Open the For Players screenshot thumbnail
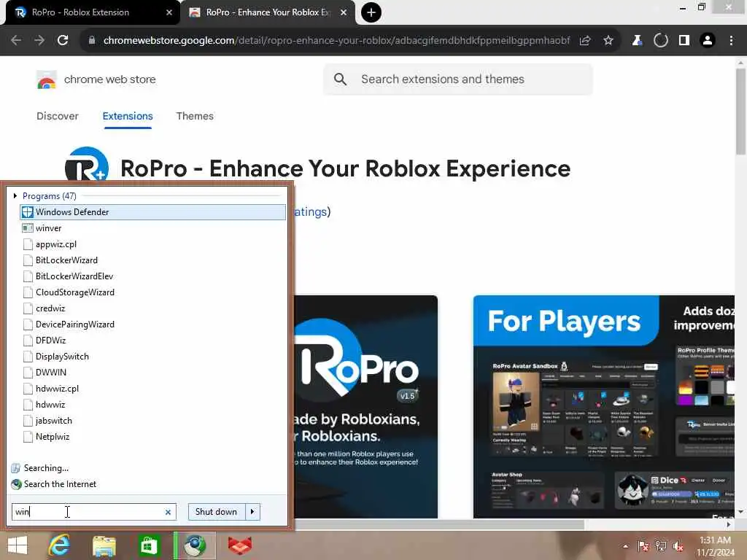 click(x=603, y=407)
